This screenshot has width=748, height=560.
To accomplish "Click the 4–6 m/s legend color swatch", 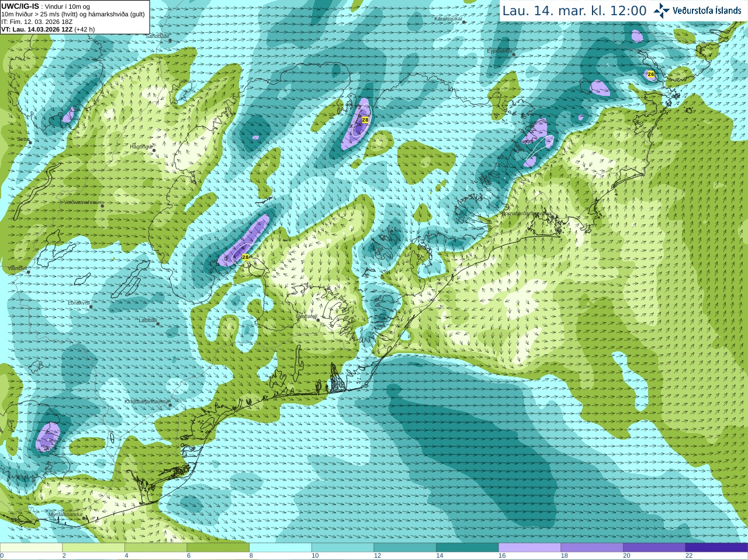I will click(x=156, y=547).
